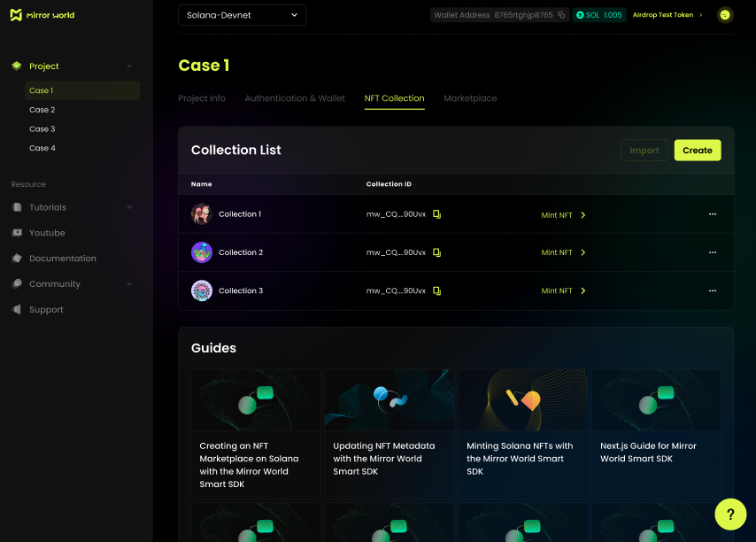The height and width of the screenshot is (542, 756).
Task: Click the Mirror World logo
Action: click(42, 15)
